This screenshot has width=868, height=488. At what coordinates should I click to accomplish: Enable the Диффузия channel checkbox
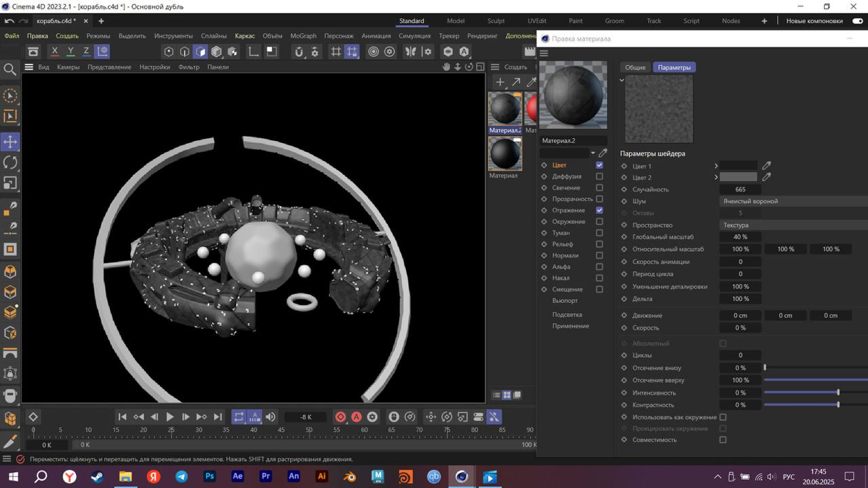599,176
